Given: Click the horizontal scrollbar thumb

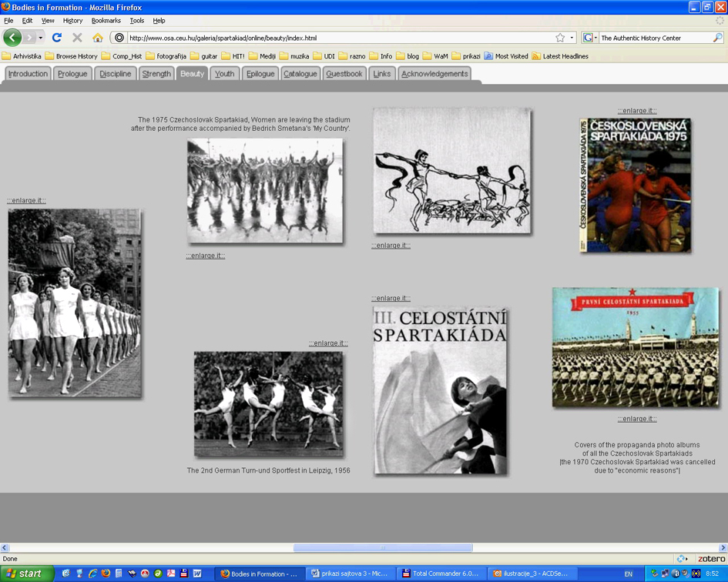Looking at the screenshot, I should pyautogui.click(x=383, y=548).
